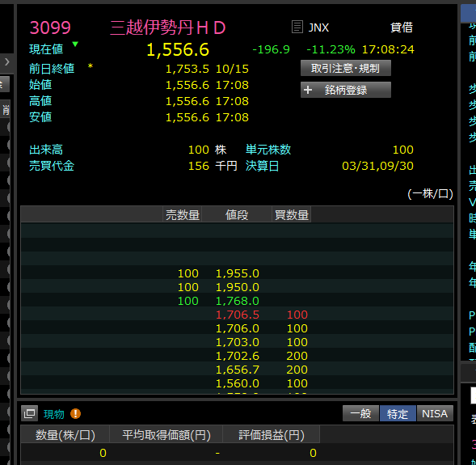Screen dimensions: 476x465
Task: Click the 値段 column header
Action: click(x=237, y=215)
